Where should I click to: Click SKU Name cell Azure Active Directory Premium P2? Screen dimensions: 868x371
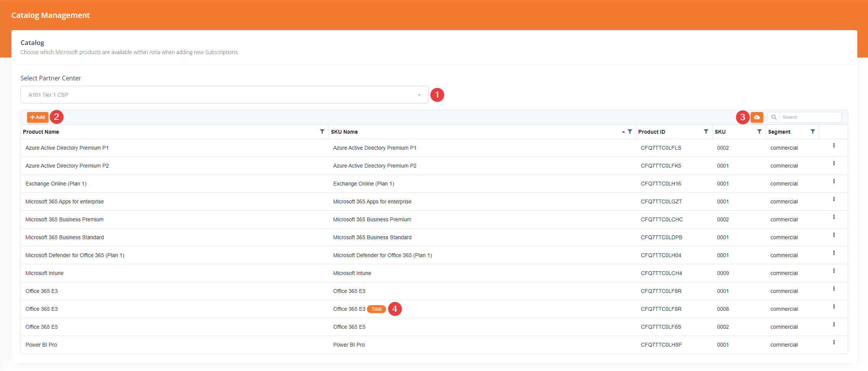(x=375, y=166)
